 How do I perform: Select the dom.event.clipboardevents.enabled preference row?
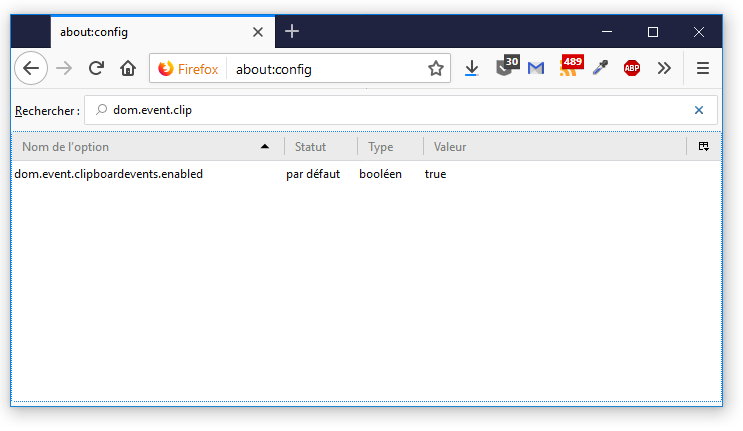pos(366,174)
